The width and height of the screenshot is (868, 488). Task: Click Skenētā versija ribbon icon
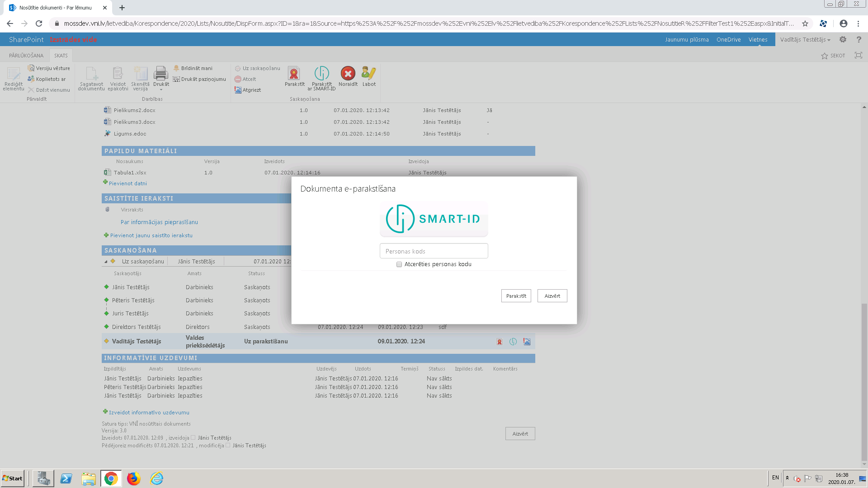coord(140,78)
